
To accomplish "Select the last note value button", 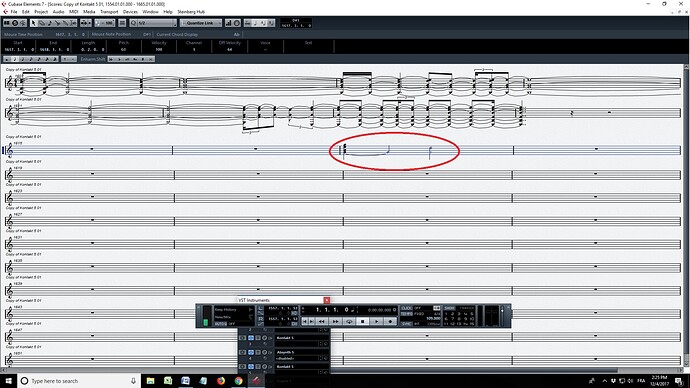I will coord(55,59).
